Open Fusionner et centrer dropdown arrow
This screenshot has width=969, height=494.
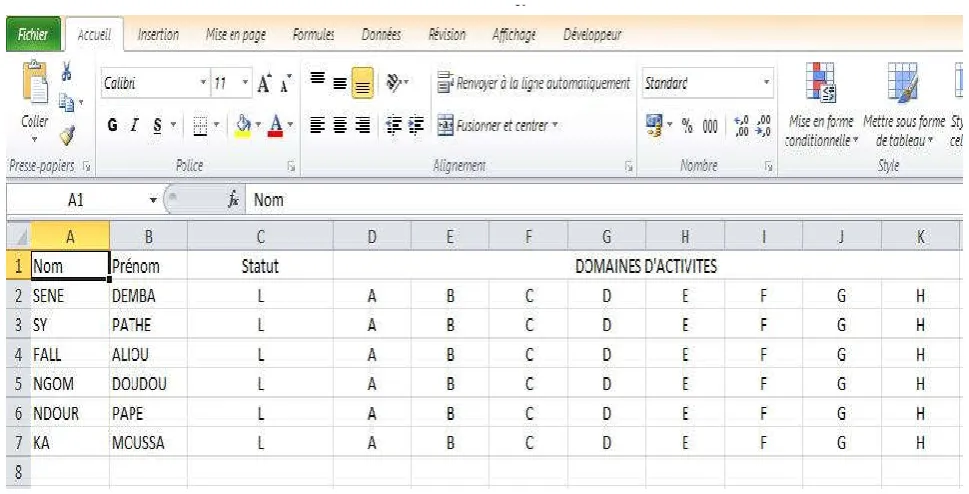[555, 126]
